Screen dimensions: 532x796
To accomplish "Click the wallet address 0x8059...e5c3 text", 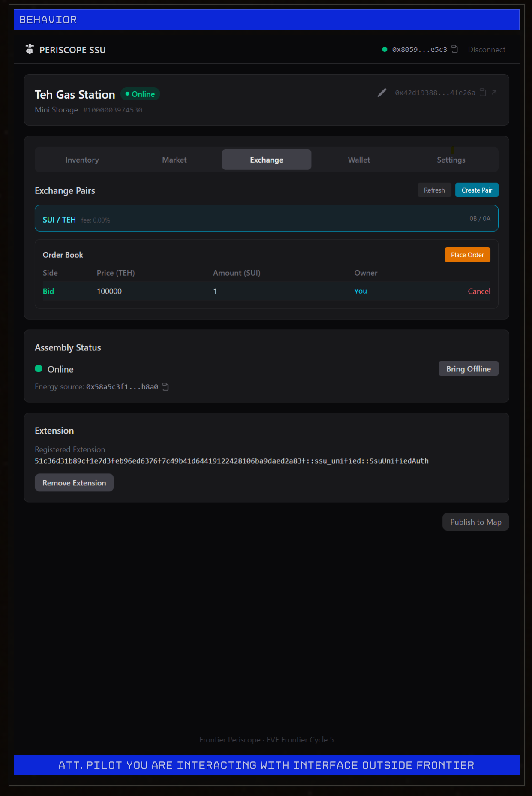I will coord(419,49).
